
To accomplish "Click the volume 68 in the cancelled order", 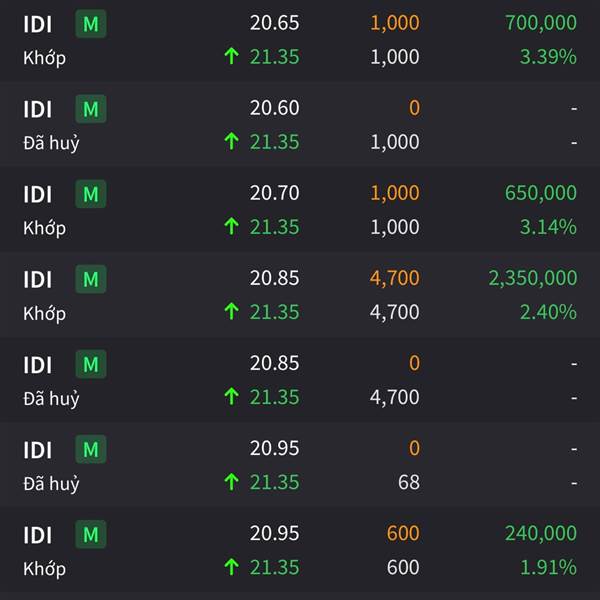I will (409, 482).
